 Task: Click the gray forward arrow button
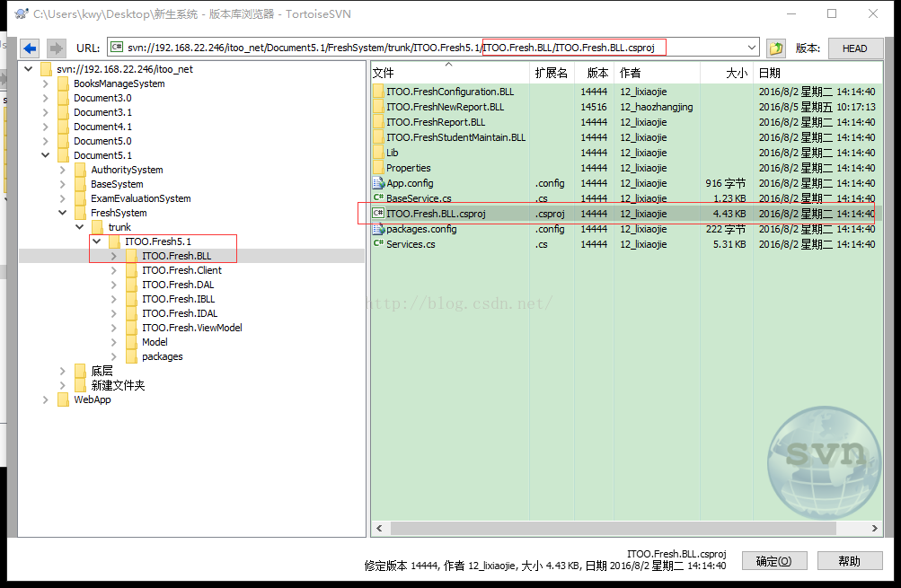56,48
